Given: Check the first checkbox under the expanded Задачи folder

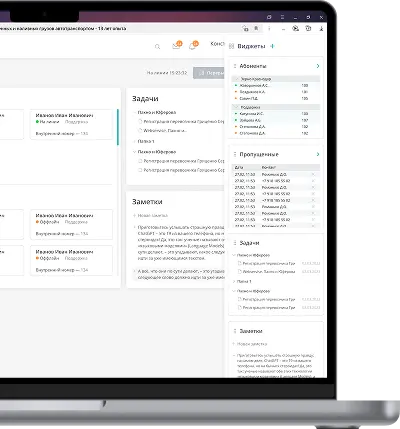Looking at the screenshot, I should (140, 161).
